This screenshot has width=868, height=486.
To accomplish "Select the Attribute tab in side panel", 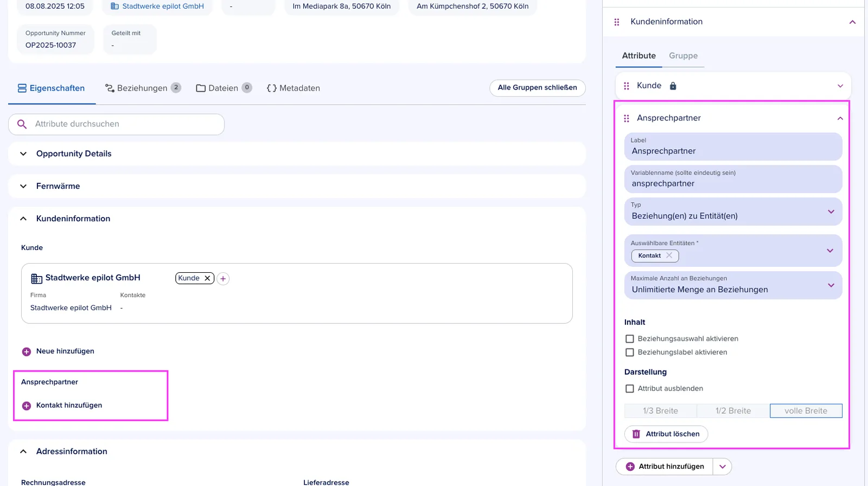I will tap(639, 56).
